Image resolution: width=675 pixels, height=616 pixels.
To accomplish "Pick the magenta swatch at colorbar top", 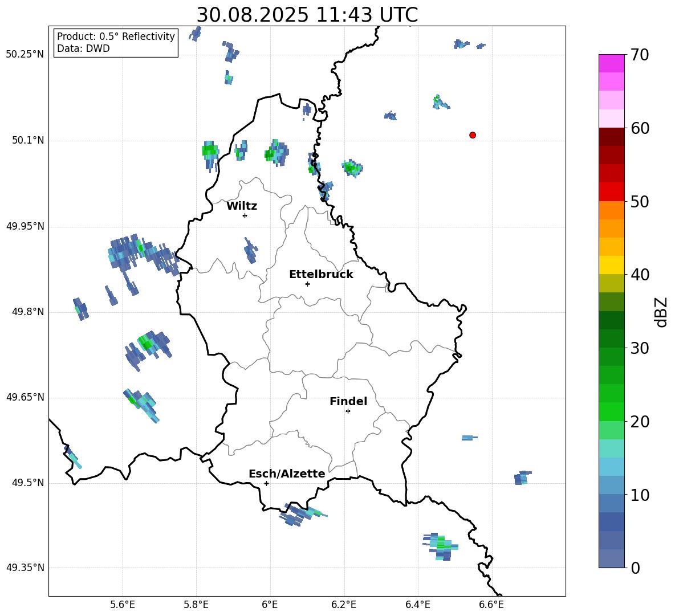I will pyautogui.click(x=611, y=63).
